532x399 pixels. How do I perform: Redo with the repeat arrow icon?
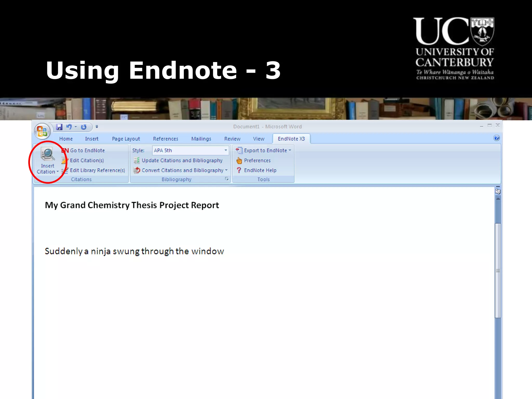coord(84,127)
